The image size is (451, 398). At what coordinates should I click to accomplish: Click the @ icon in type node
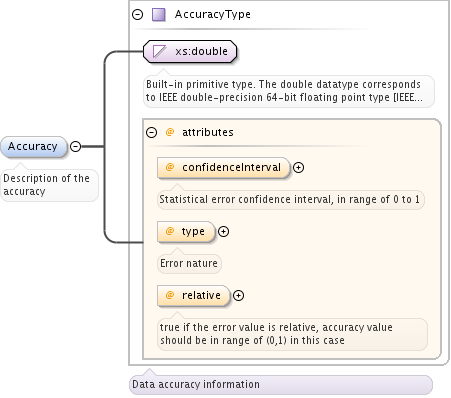coord(170,231)
